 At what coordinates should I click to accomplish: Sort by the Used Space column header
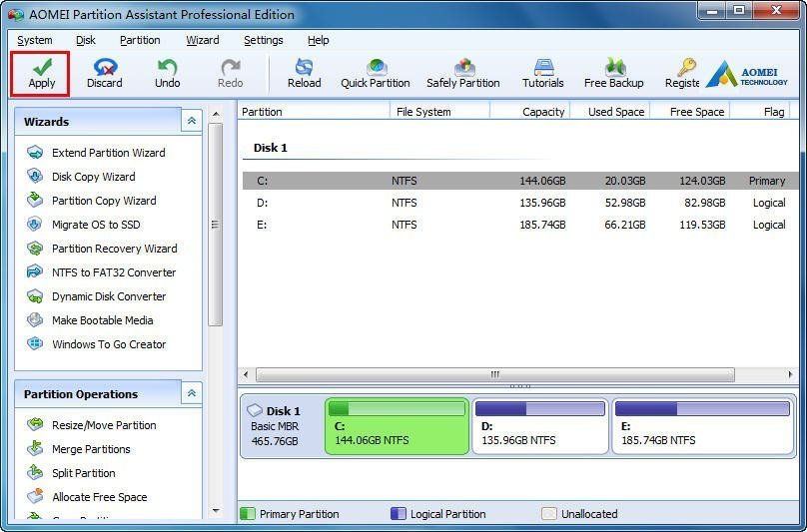pyautogui.click(x=610, y=112)
